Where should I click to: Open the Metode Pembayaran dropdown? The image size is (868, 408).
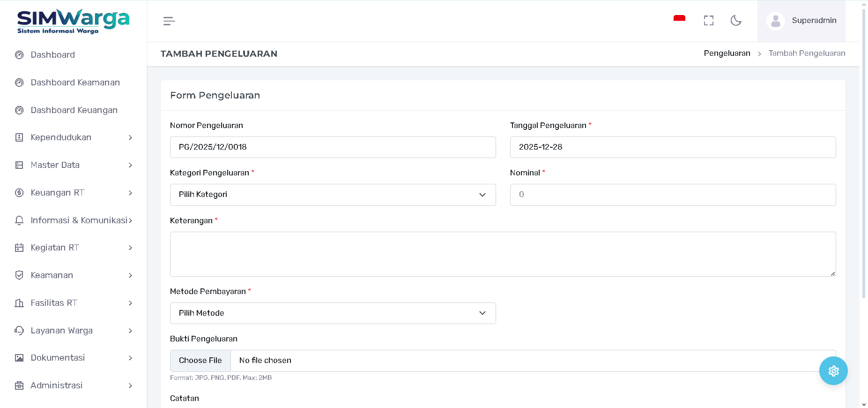click(333, 313)
